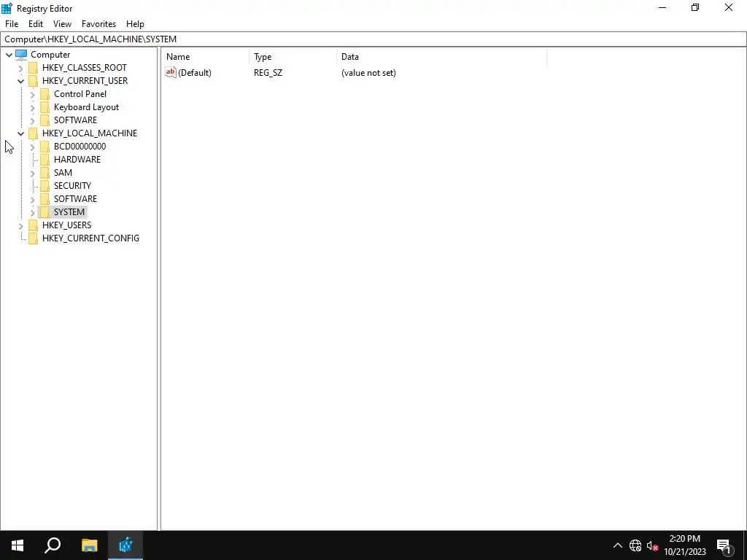Click the "(value not set)" data cell
The image size is (747, 560).
tap(368, 72)
